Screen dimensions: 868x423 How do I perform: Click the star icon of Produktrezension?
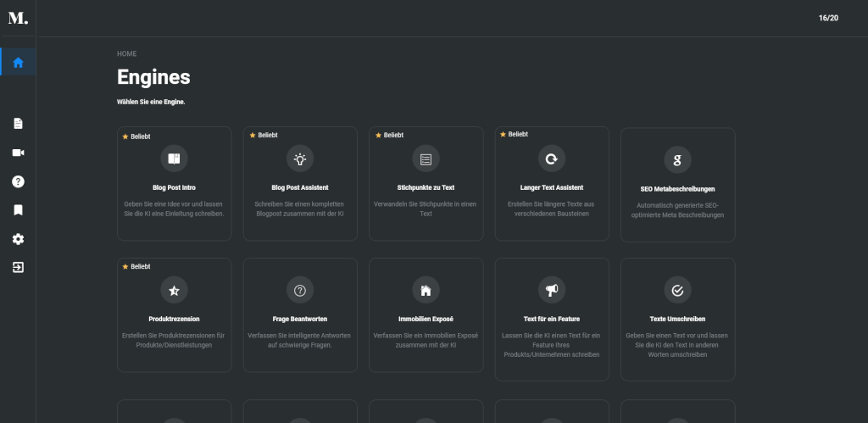175,290
